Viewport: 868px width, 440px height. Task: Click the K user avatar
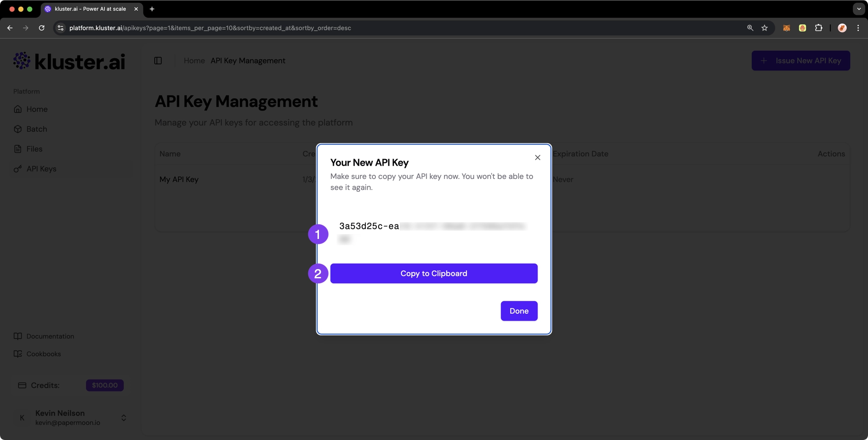(x=22, y=418)
